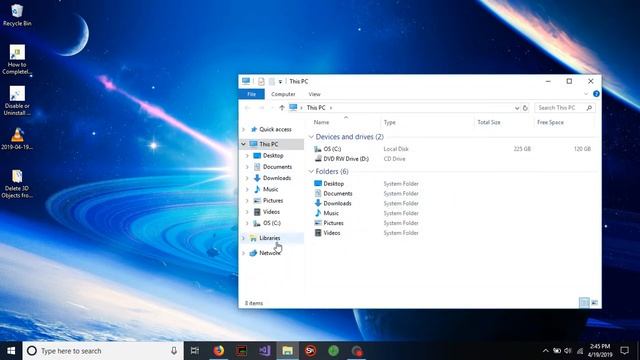Expand Documents in the navigation pane
This screenshot has height=360, width=640.
pos(247,167)
